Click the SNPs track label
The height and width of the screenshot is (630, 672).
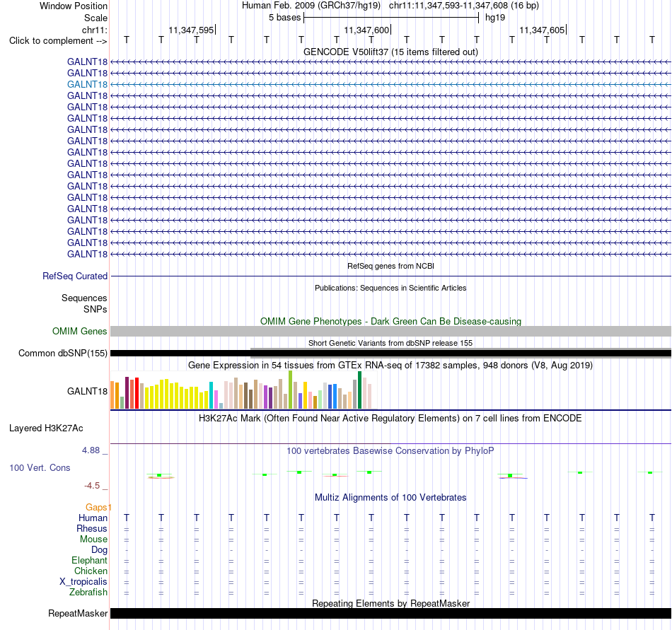(95, 309)
